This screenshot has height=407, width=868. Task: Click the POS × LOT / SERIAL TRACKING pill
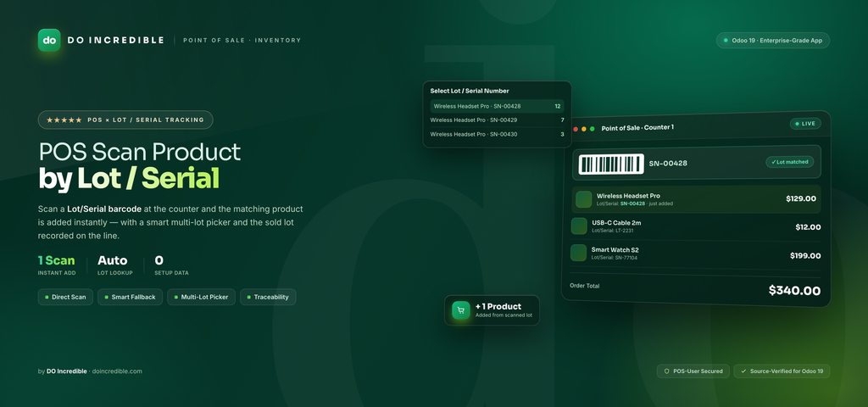coord(125,120)
